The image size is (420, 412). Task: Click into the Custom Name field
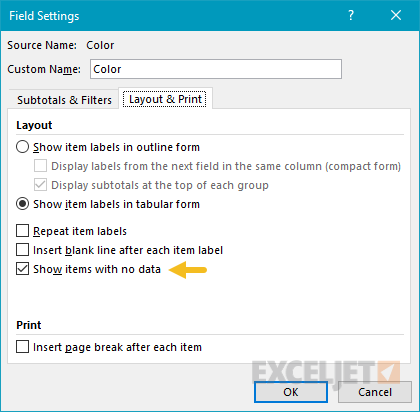point(216,69)
